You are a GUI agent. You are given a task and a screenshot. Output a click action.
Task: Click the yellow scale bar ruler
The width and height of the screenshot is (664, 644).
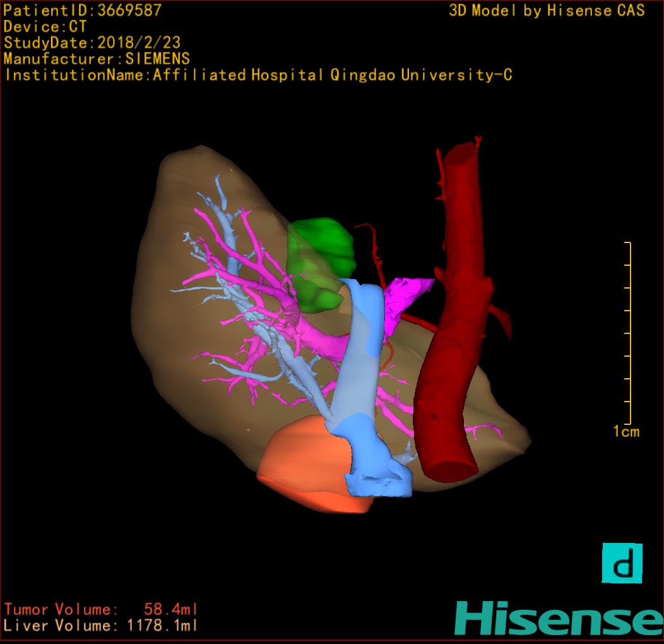pyautogui.click(x=628, y=333)
